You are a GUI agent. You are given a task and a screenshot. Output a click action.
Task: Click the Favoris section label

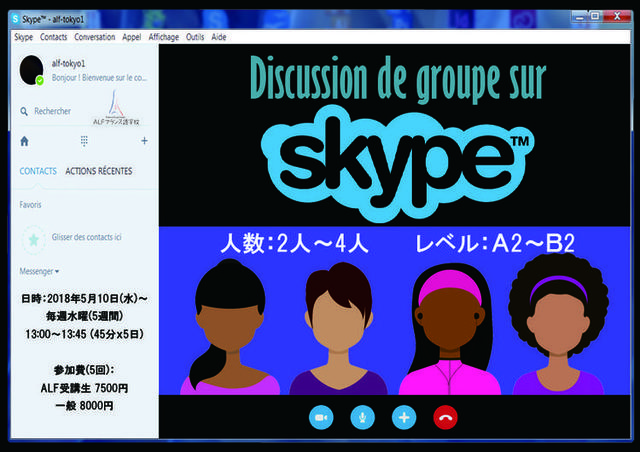(x=30, y=205)
